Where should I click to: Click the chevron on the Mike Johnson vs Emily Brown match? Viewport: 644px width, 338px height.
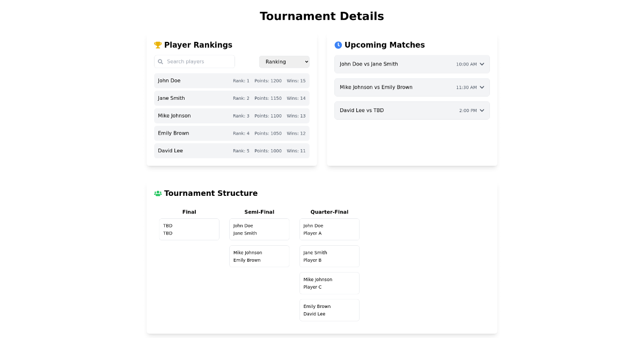482,87
